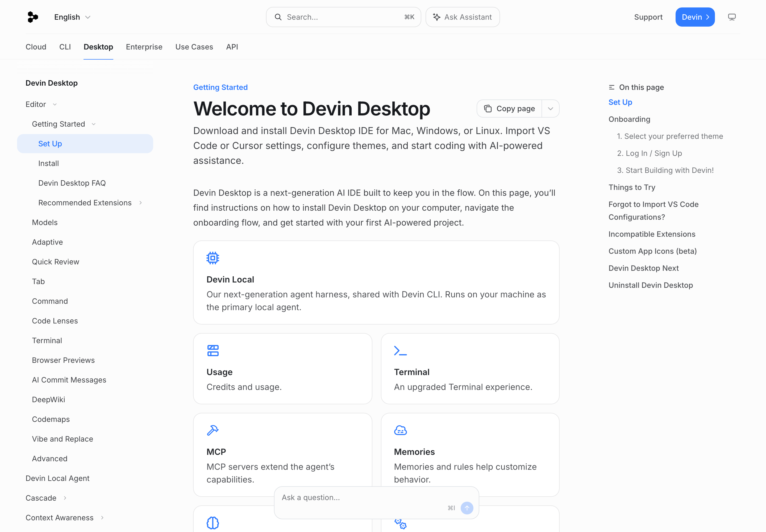This screenshot has width=766, height=532.
Task: Open the English language dropdown
Action: [x=72, y=17]
